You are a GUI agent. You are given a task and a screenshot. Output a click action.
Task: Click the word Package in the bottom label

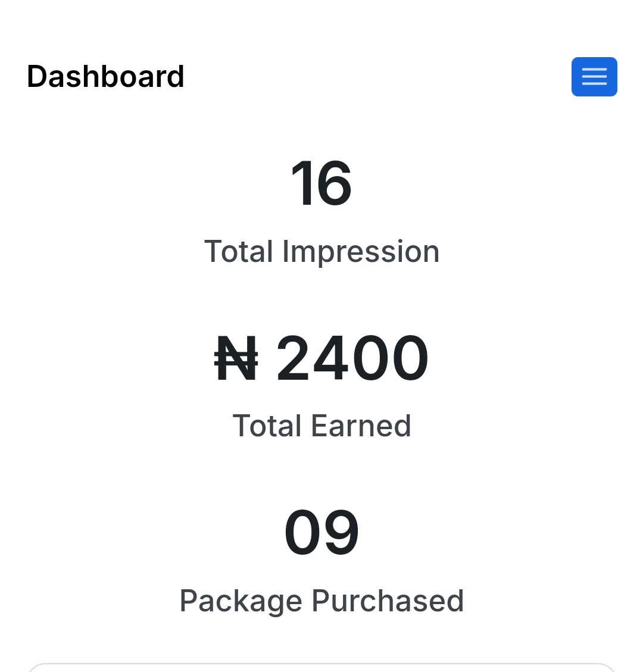(x=241, y=602)
